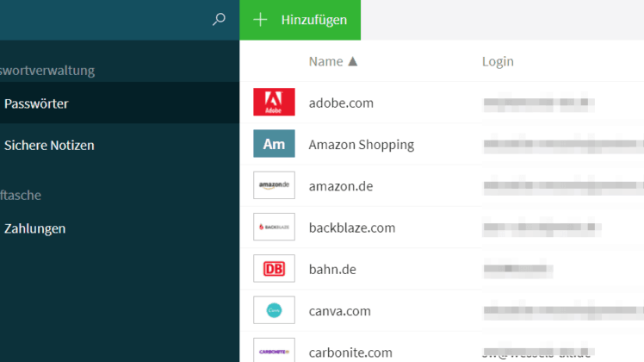Screen dimensions: 644x362
Task: Click the Hinzufügen add button
Action: (300, 20)
